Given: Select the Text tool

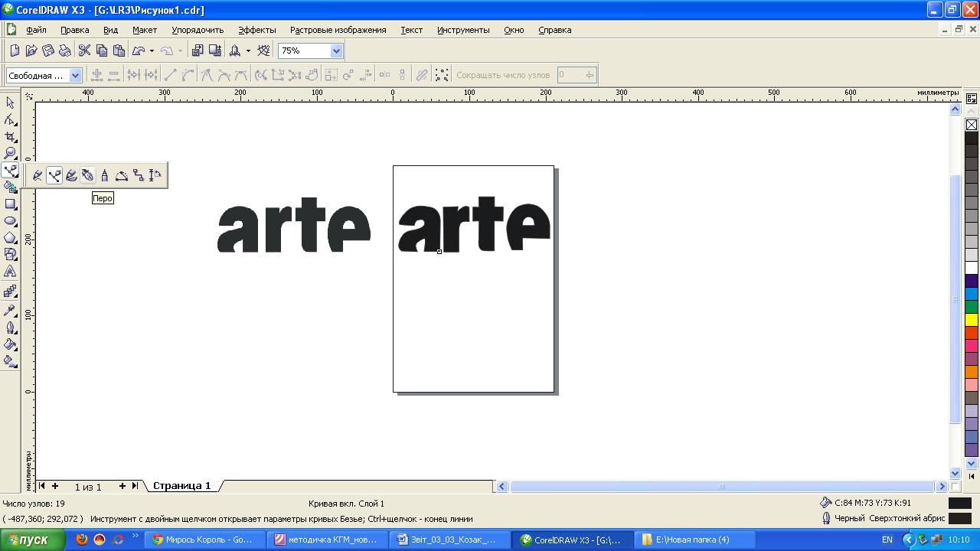Looking at the screenshot, I should point(10,272).
